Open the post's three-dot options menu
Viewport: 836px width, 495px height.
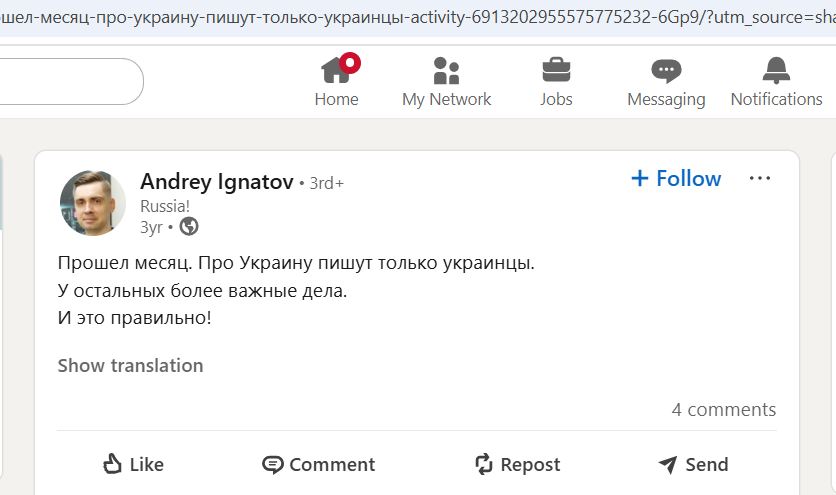coord(760,179)
